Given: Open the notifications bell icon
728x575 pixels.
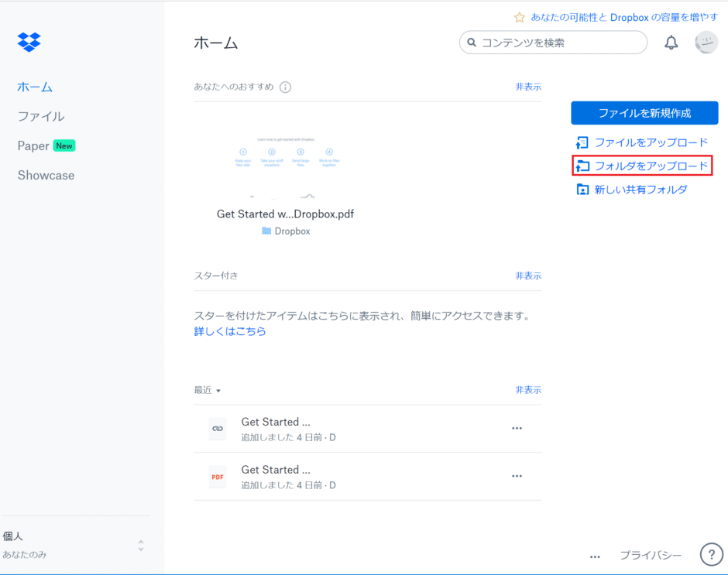Looking at the screenshot, I should click(671, 43).
